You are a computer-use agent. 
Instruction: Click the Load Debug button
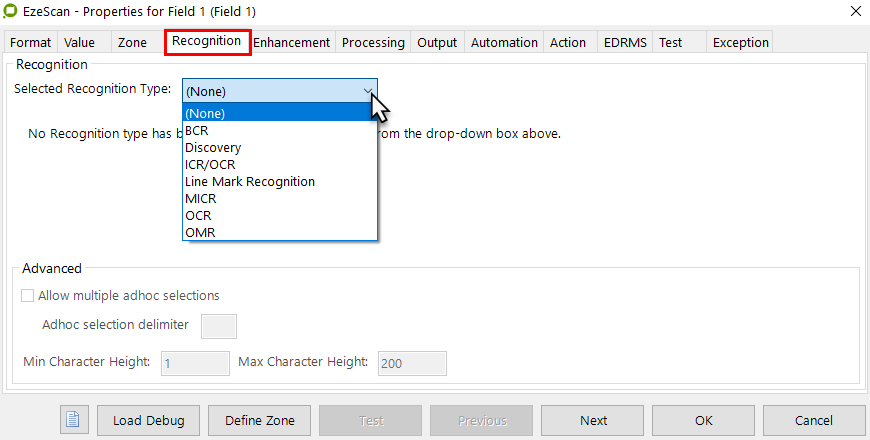coord(148,420)
